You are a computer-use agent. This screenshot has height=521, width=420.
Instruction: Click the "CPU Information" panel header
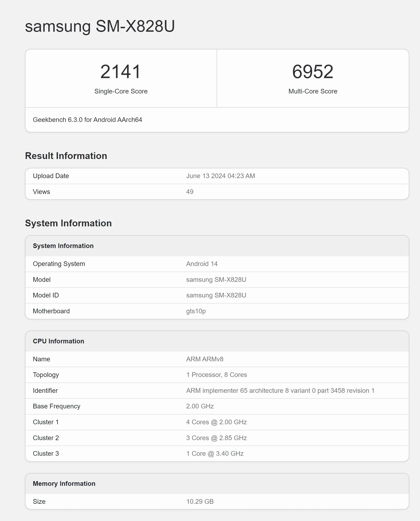[58, 341]
